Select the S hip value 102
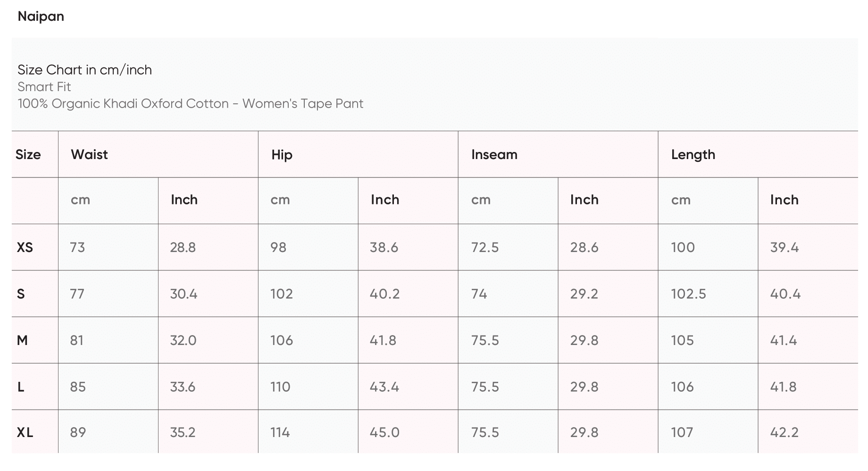Screen dimensions: 868x471 point(282,294)
